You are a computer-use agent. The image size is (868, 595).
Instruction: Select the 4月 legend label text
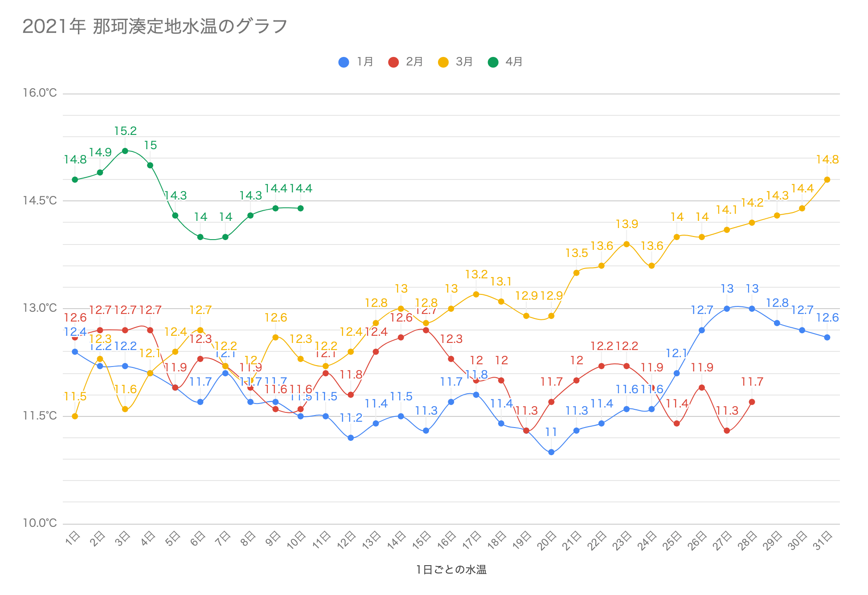514,62
